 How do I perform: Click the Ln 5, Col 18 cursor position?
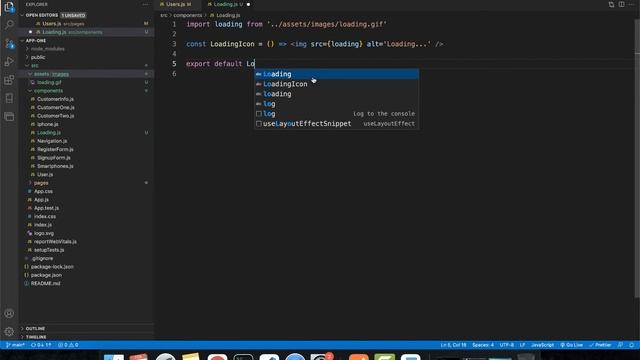[453, 345]
